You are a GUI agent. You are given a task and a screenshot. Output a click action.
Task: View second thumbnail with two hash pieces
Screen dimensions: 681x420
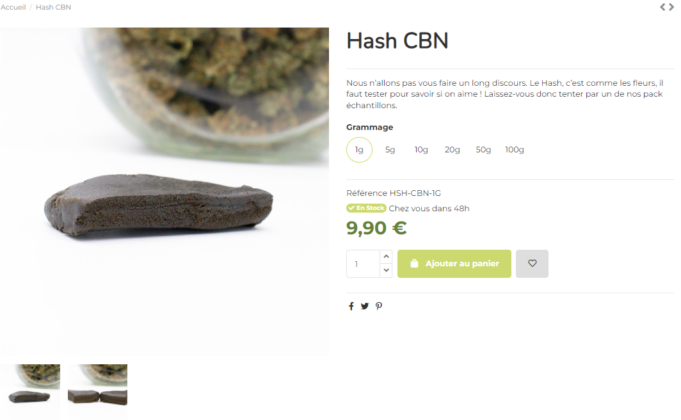coord(98,385)
